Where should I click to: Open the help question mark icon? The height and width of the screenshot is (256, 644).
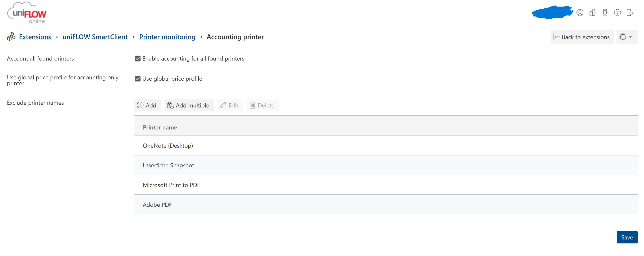click(x=617, y=13)
